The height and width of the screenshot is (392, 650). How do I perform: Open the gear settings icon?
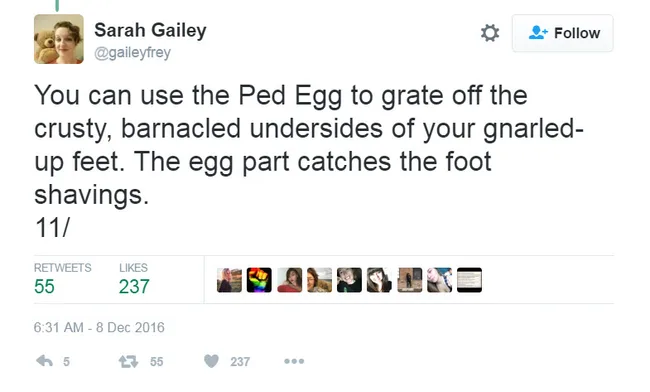[x=490, y=33]
